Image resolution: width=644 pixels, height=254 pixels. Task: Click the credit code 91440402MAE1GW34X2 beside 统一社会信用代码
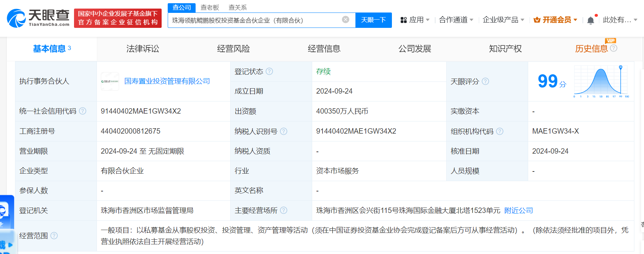click(141, 111)
